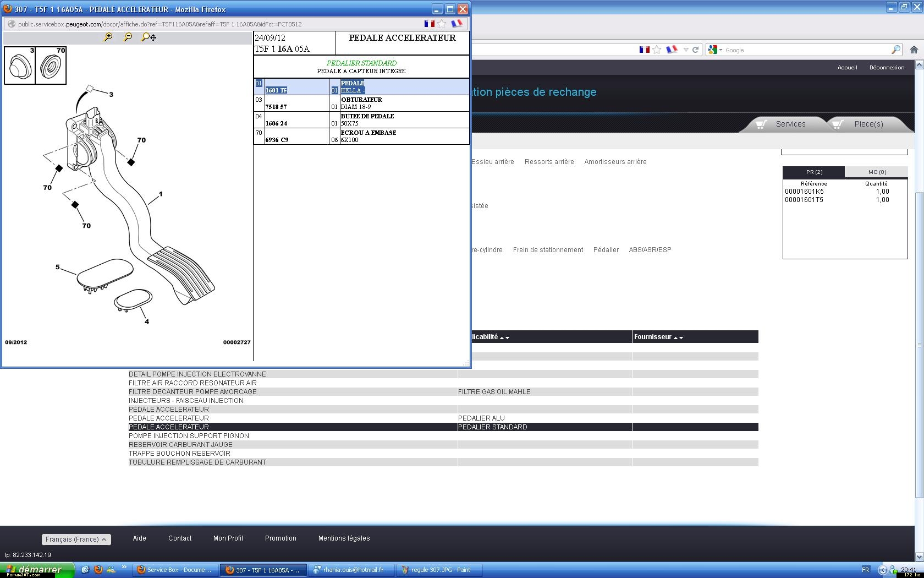The image size is (924, 578).
Task: Open the Google search engine dropdown
Action: (x=715, y=50)
